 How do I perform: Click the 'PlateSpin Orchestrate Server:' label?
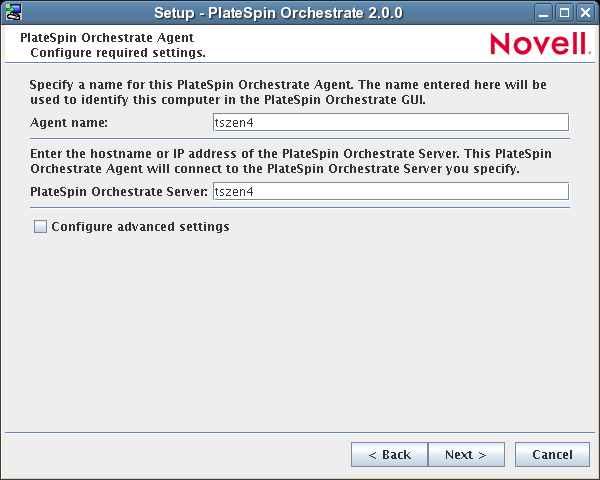click(x=118, y=191)
